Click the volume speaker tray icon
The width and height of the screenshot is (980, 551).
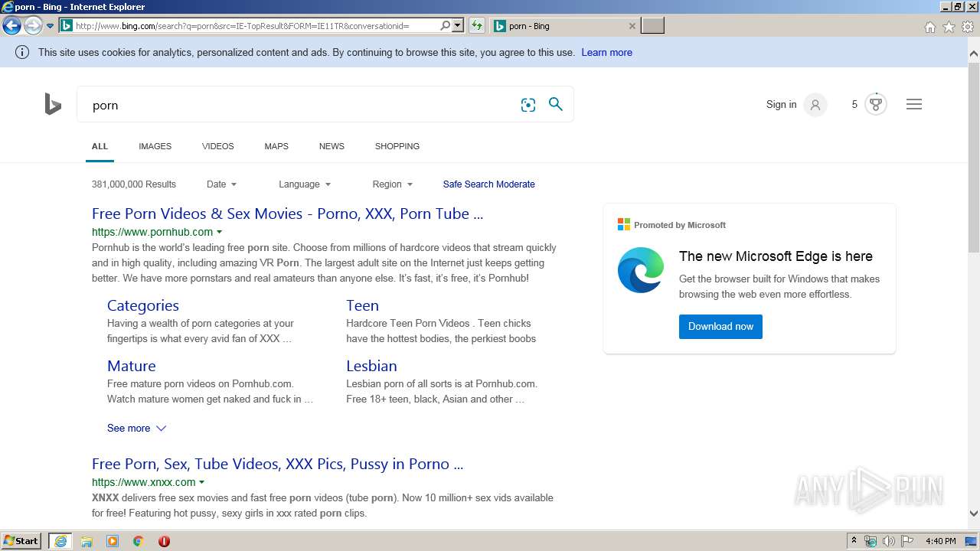coord(888,541)
